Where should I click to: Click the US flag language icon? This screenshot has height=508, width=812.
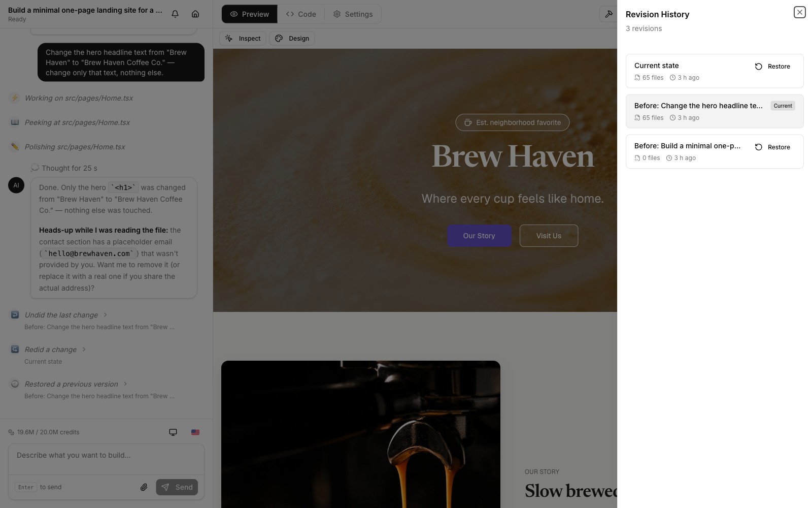(195, 432)
